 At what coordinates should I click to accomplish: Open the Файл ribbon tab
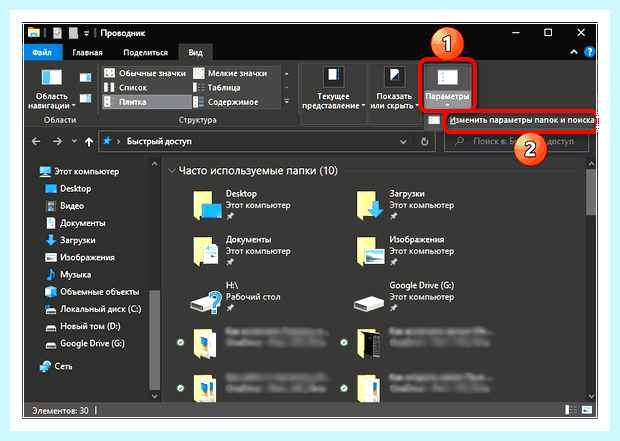click(42, 53)
